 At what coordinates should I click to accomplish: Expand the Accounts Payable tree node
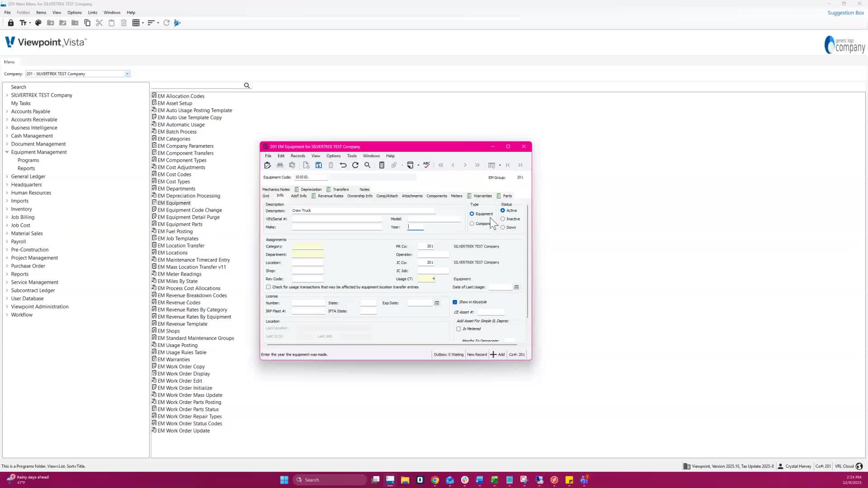pos(7,112)
